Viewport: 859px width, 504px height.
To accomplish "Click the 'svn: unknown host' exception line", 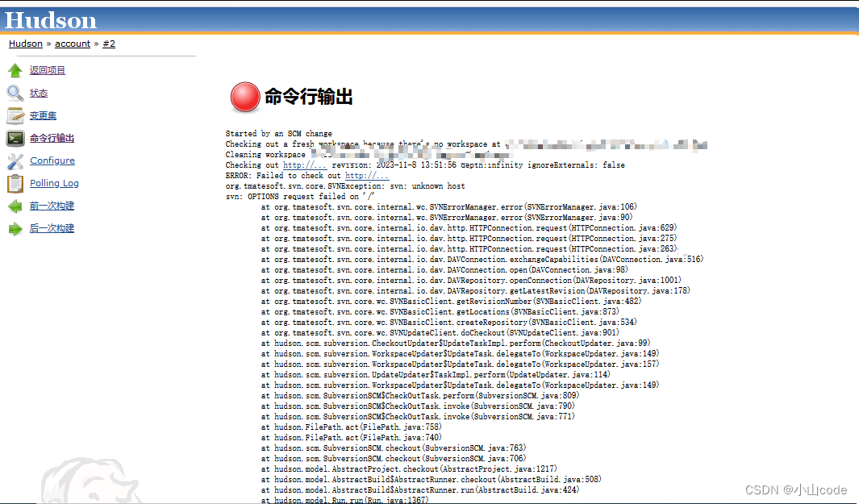I will pyautogui.click(x=345, y=186).
